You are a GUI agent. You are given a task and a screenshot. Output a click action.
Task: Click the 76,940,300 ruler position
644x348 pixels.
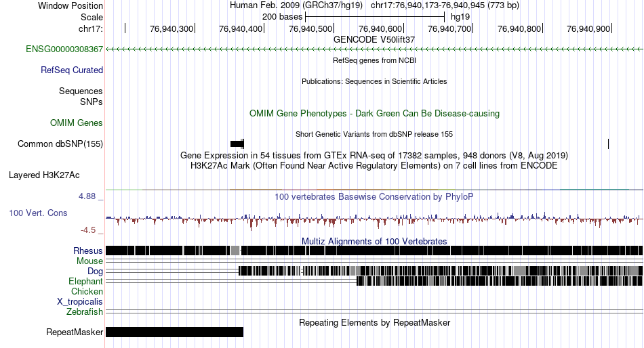tap(172, 28)
